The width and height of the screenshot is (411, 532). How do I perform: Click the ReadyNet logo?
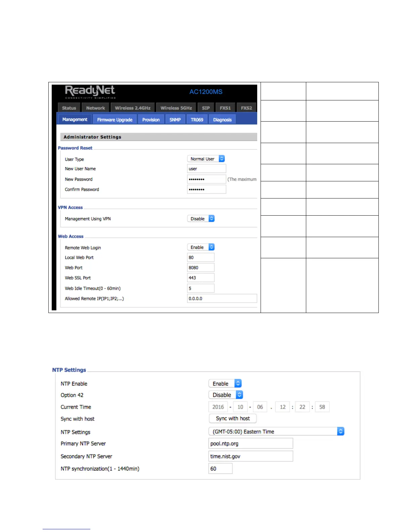point(90,92)
